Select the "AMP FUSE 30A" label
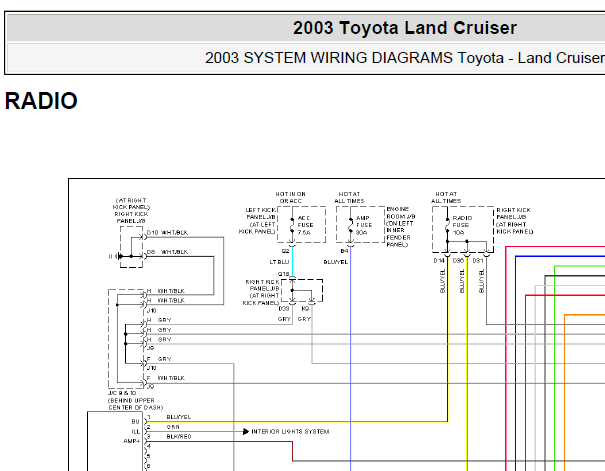 tap(363, 225)
